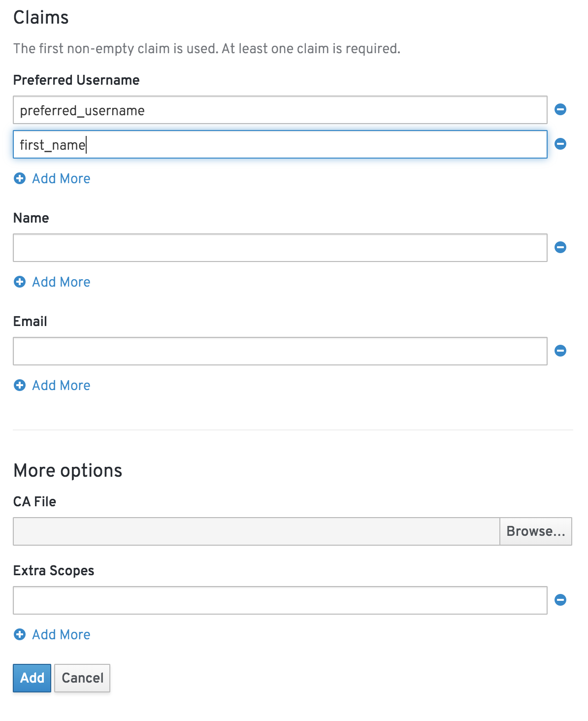
Task: Browse for a CA File
Action: pos(535,531)
